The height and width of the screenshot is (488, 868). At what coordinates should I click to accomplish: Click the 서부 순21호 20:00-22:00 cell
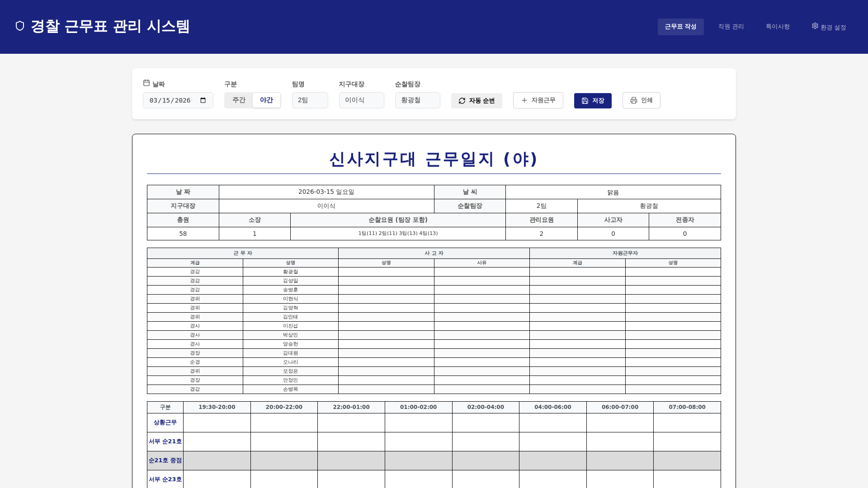coord(284,441)
